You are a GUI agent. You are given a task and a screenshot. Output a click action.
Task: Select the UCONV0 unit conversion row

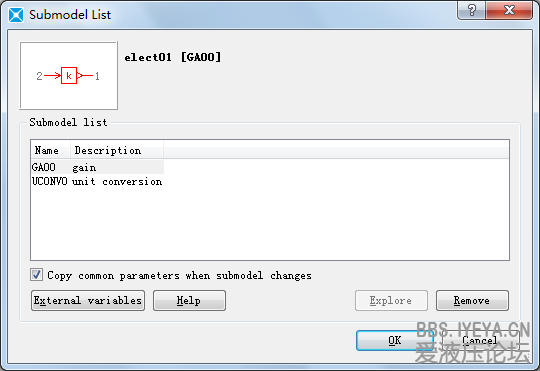tap(97, 182)
